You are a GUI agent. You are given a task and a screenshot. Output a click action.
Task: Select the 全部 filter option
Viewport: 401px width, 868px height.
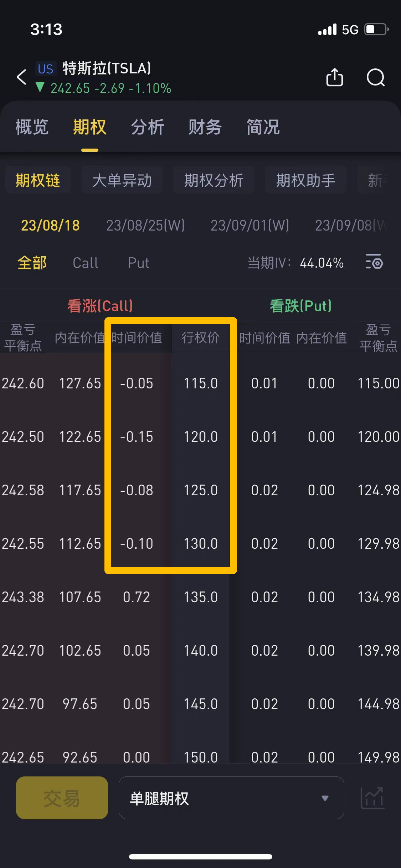pos(32,263)
